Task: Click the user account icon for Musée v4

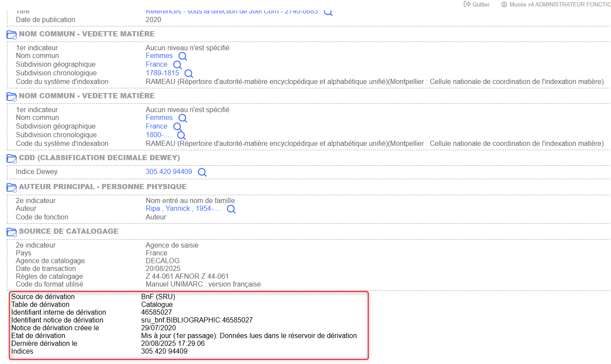Action: [504, 4]
